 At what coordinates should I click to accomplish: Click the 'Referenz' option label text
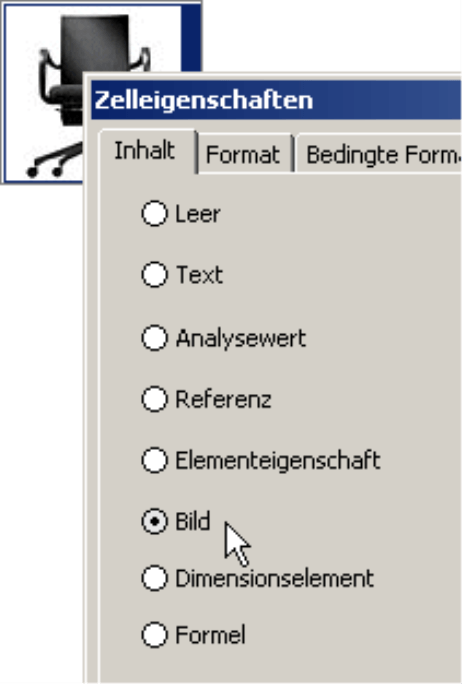point(223,400)
